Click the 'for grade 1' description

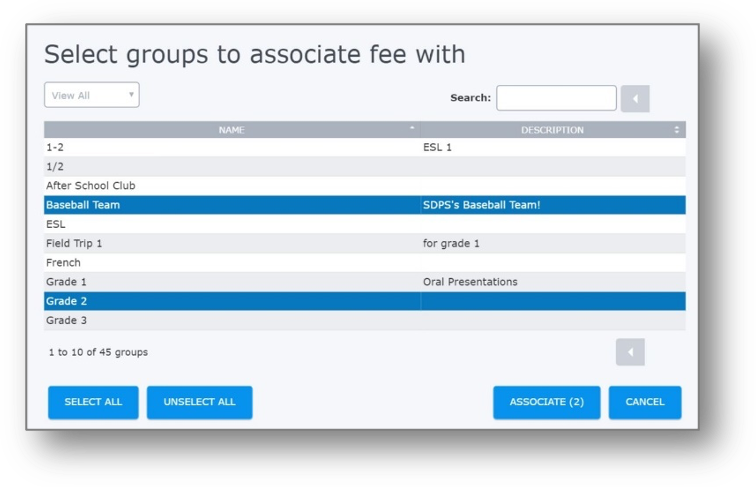click(451, 244)
